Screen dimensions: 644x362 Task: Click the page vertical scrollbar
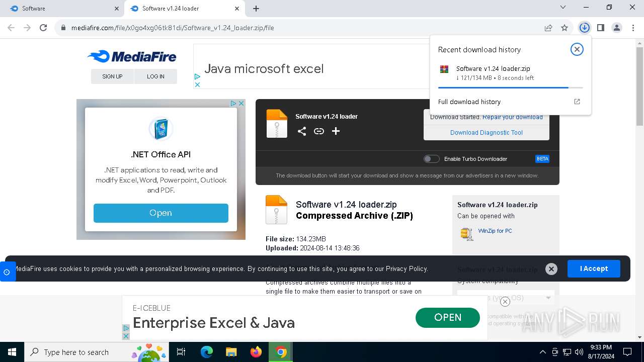640,85
